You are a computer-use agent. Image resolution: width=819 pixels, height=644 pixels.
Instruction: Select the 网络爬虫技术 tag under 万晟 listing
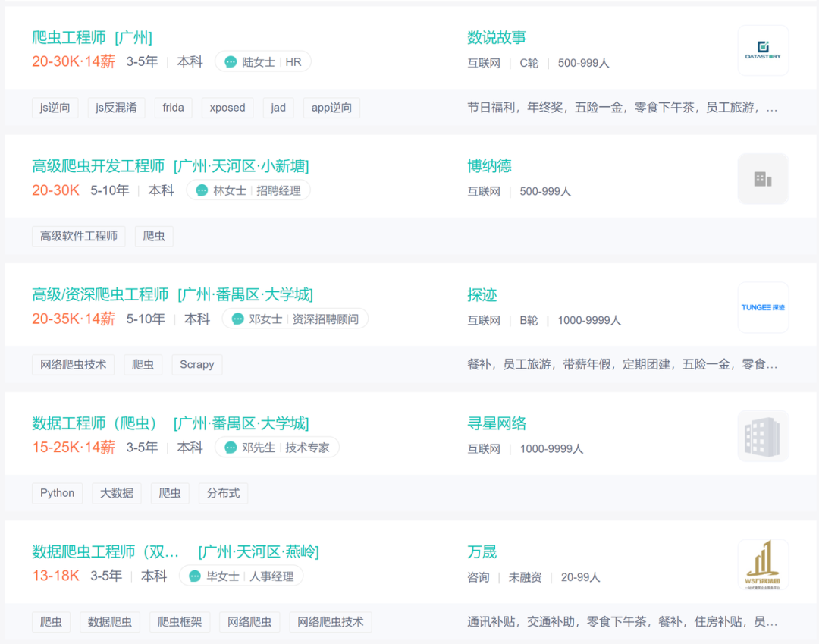point(331,621)
